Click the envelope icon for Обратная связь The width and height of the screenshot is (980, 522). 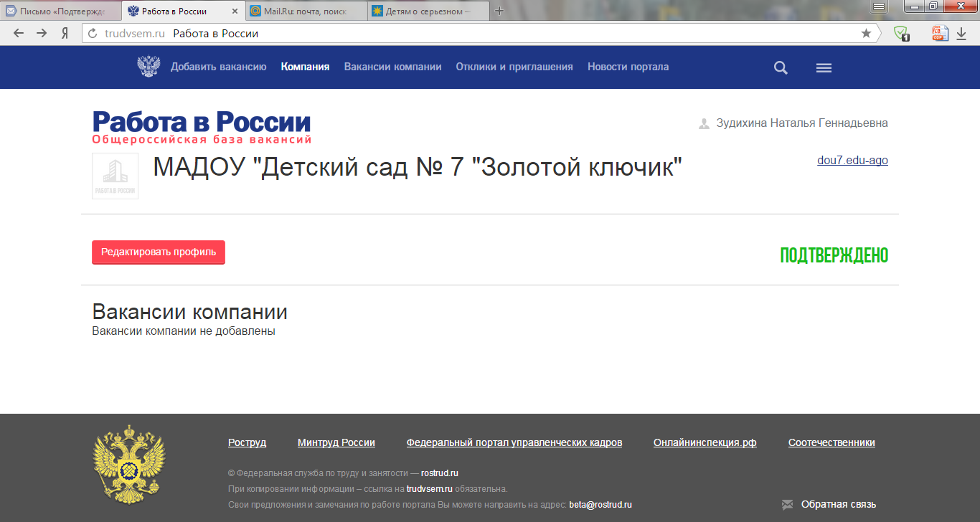[787, 505]
